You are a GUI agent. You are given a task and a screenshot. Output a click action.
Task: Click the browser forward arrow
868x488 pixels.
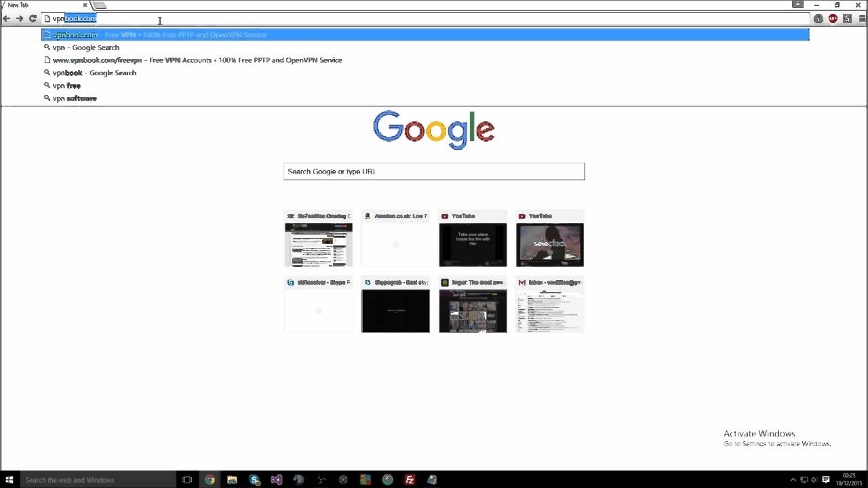[20, 18]
